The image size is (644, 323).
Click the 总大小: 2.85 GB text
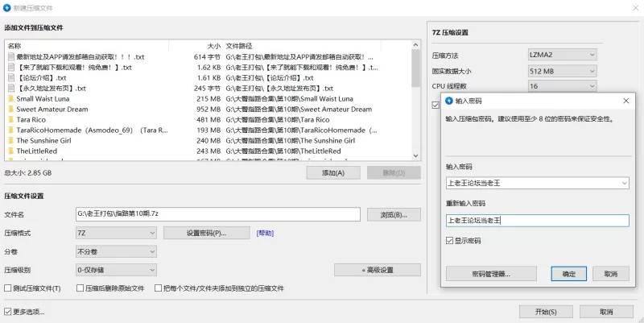(28, 173)
